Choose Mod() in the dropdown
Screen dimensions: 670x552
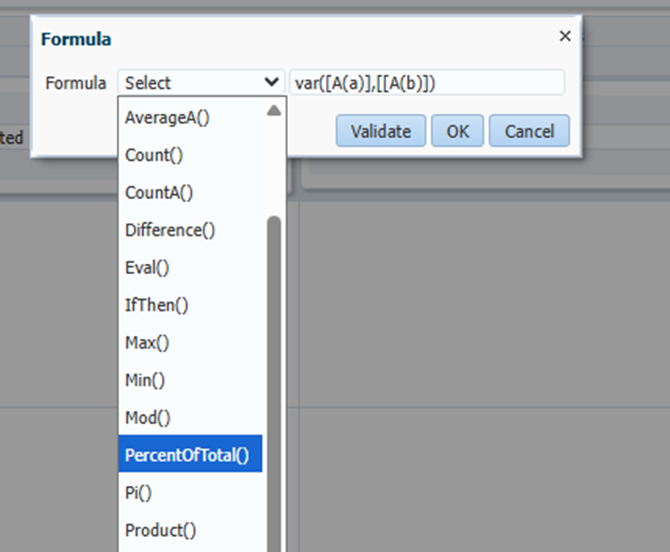(147, 418)
